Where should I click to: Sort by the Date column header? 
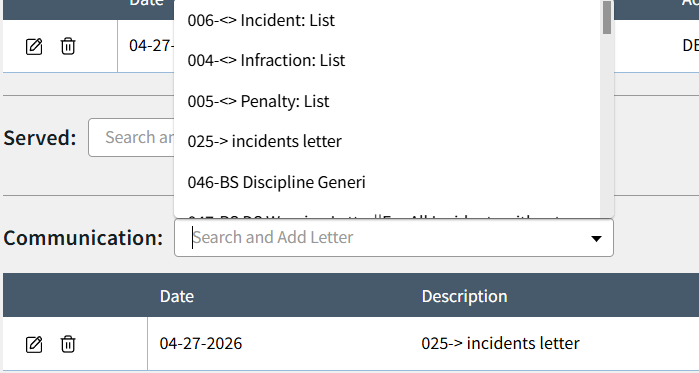(177, 296)
